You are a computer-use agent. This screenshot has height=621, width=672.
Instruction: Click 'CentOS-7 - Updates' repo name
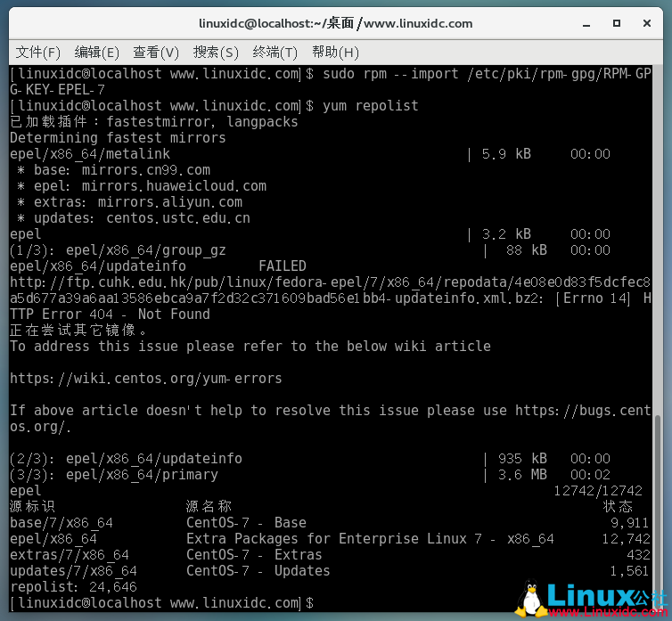pos(258,571)
